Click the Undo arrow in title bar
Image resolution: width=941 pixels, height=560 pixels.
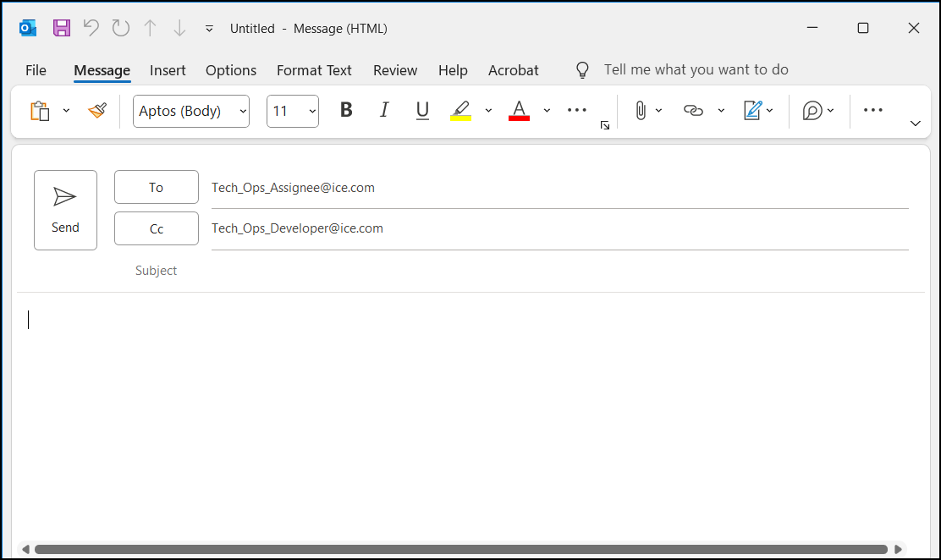[91, 28]
